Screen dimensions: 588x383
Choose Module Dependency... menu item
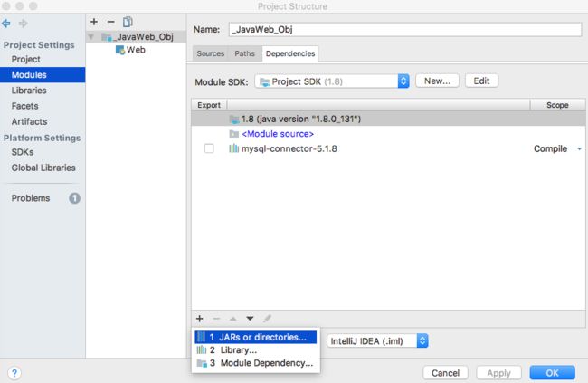click(256, 363)
